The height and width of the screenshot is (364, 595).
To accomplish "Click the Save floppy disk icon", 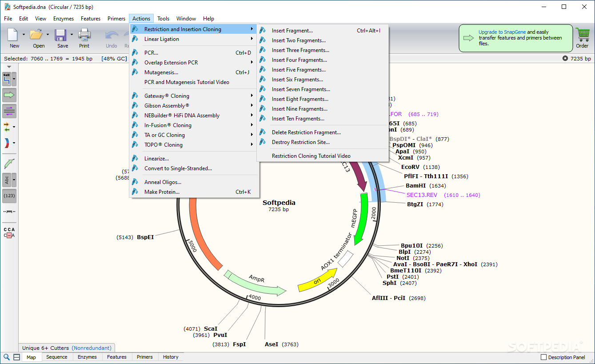I will [x=60, y=35].
